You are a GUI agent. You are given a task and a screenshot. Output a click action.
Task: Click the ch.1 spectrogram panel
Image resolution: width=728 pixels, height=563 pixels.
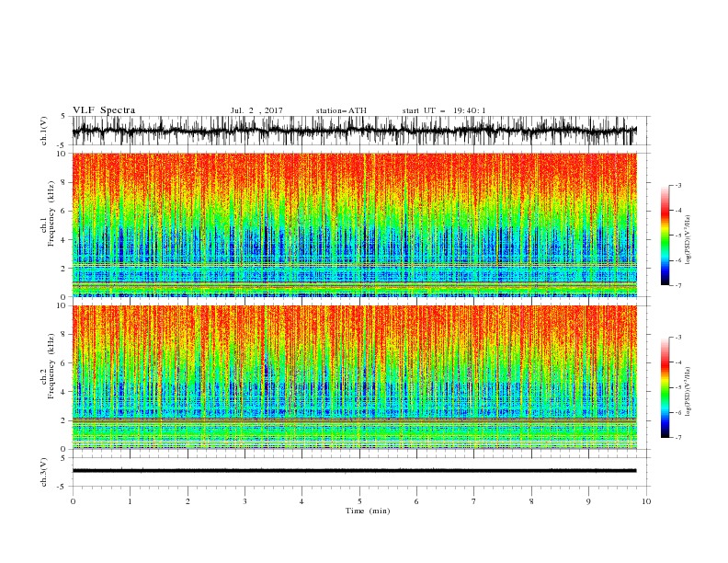click(355, 224)
